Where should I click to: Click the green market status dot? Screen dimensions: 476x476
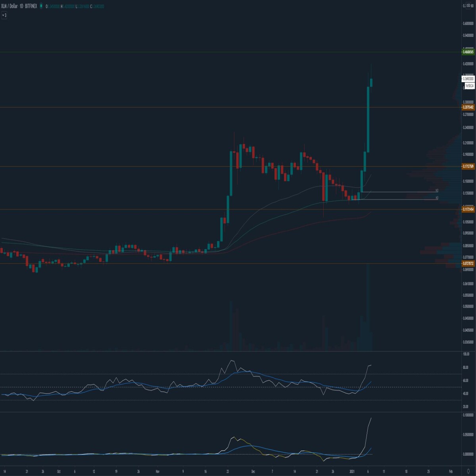pos(41,6)
